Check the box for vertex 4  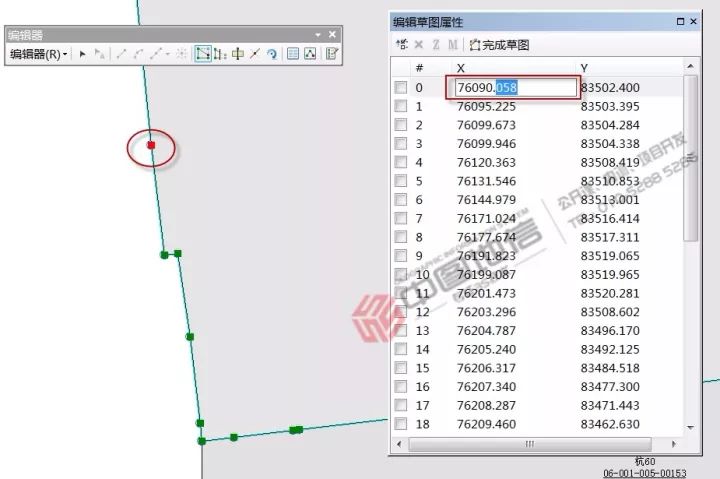tap(401, 162)
